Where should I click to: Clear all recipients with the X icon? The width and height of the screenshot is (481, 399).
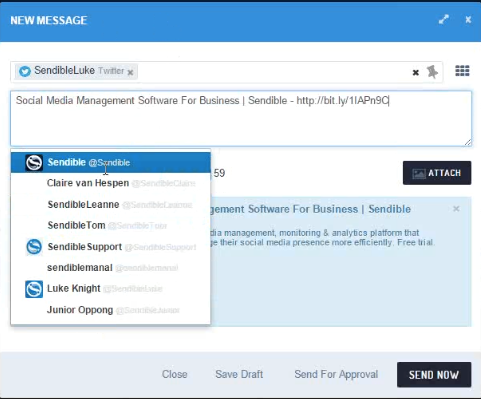click(416, 72)
